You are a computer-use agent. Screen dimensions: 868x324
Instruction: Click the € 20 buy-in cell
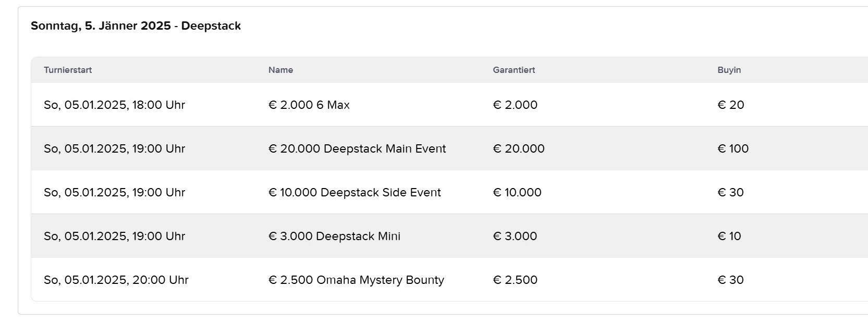pyautogui.click(x=731, y=105)
